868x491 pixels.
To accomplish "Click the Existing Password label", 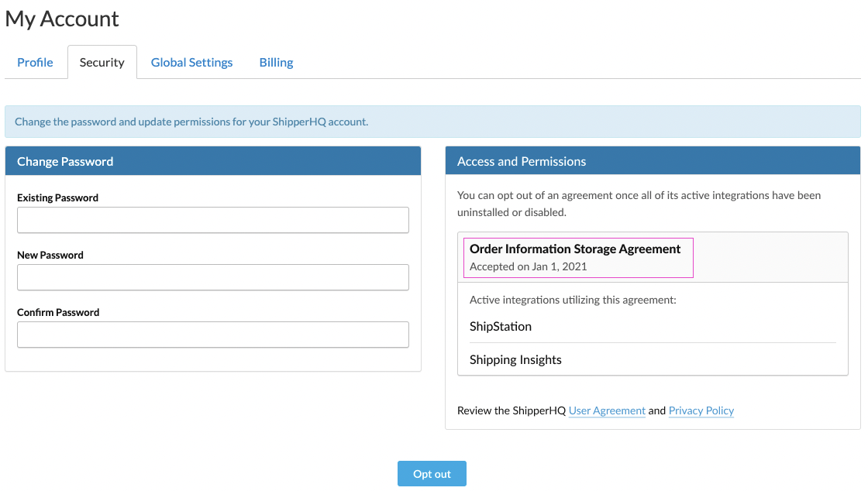I will click(x=57, y=197).
